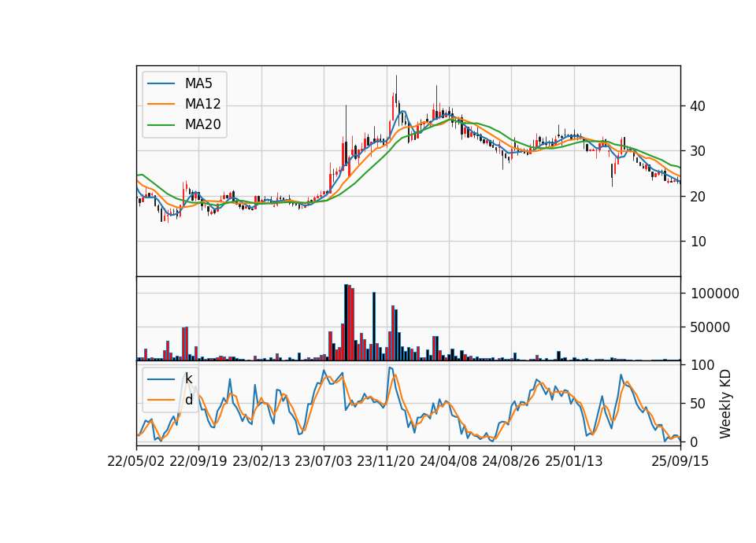
Task: Click the Weekly KD axis title
Action: 725,404
